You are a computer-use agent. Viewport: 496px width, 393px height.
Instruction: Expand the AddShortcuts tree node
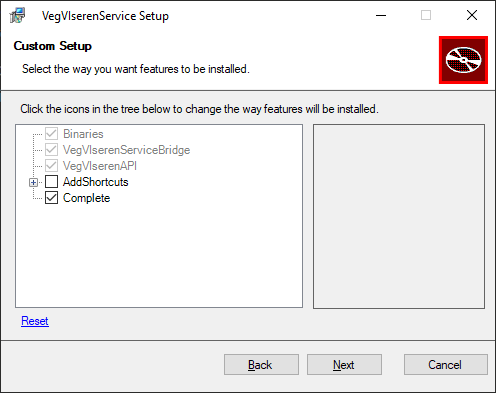pyautogui.click(x=33, y=182)
